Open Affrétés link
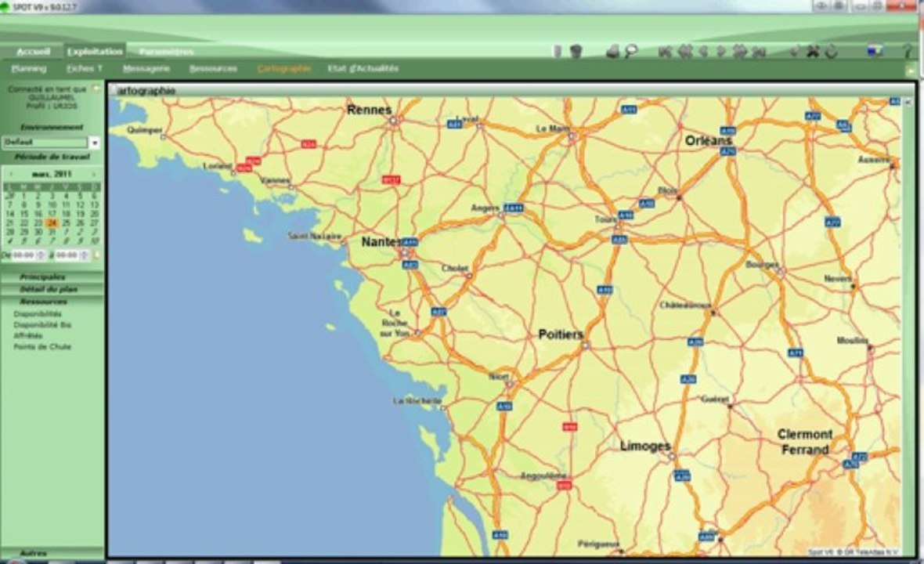This screenshot has height=564, width=924. point(27,335)
